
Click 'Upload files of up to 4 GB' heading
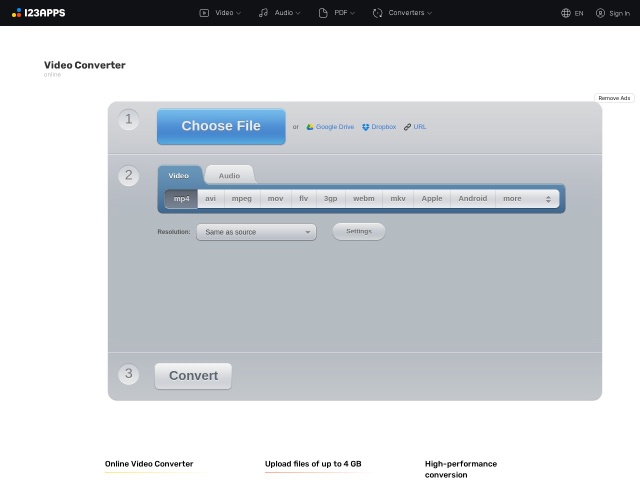coord(313,464)
